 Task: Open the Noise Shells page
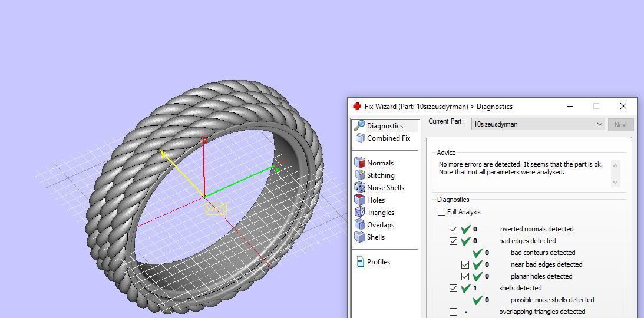click(x=385, y=187)
